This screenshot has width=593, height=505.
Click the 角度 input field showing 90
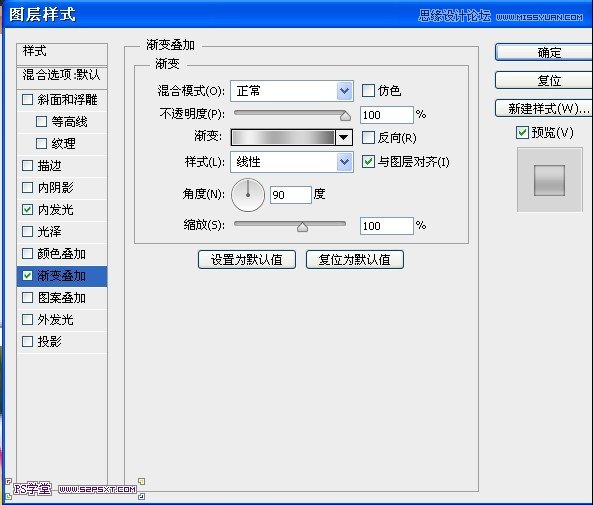pyautogui.click(x=290, y=195)
